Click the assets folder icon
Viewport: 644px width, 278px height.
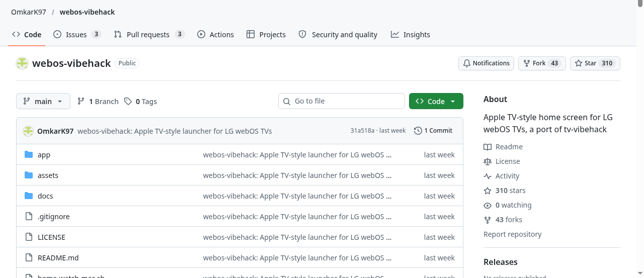[x=29, y=175]
